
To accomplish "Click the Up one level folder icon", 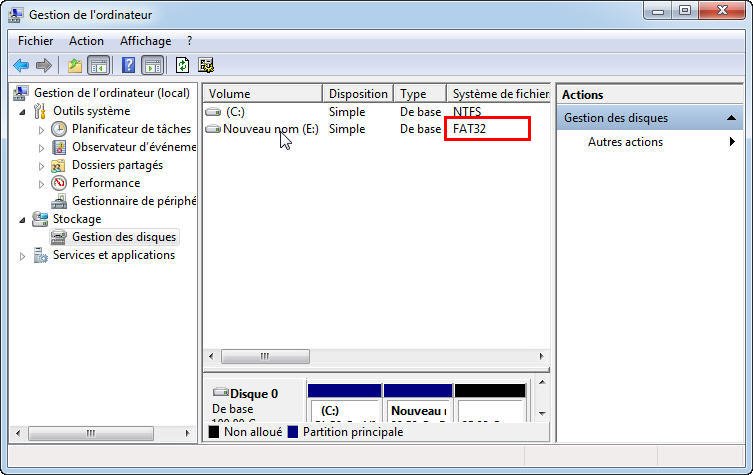I will pyautogui.click(x=74, y=65).
